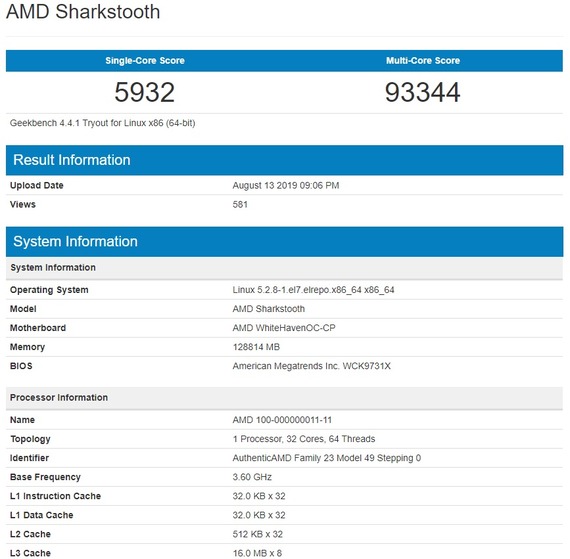Click the Geekbench 4.4.1 Tryout version text

click(x=103, y=123)
